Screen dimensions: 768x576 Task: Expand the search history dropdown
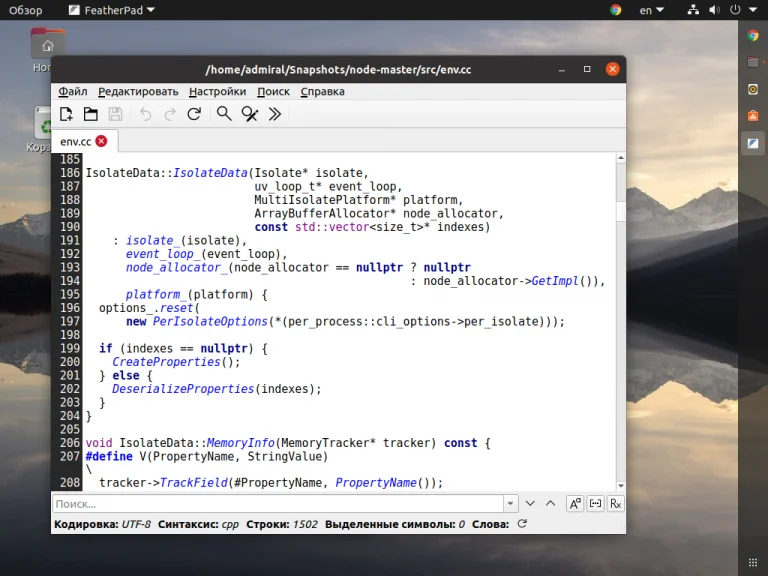[x=510, y=503]
